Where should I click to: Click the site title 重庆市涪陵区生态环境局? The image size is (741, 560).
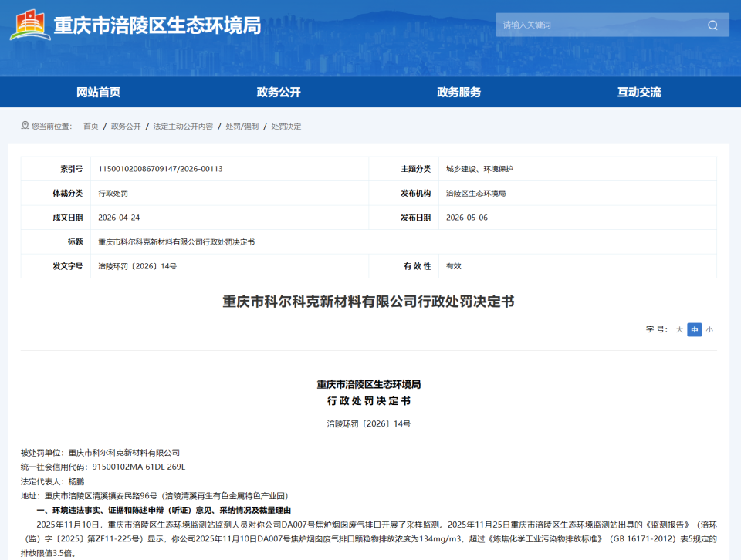[157, 25]
